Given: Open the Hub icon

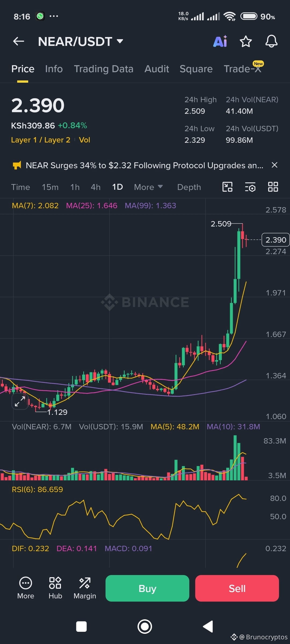Looking at the screenshot, I should click(55, 588).
